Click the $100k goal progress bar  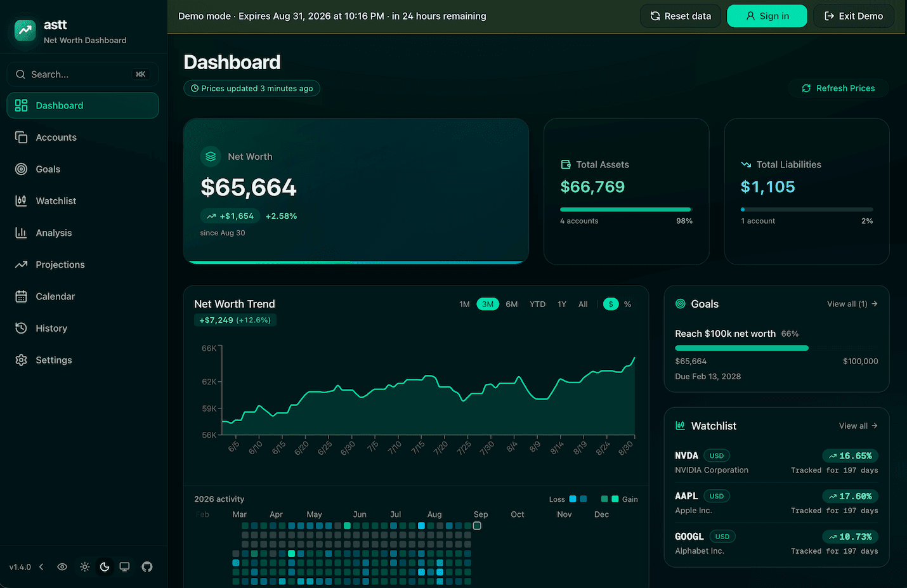(776, 348)
